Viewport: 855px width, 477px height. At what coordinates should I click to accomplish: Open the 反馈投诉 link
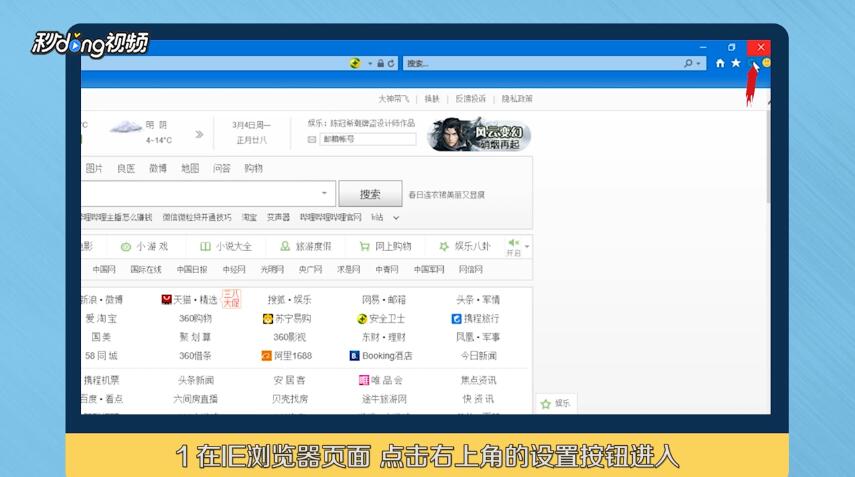(x=471, y=99)
